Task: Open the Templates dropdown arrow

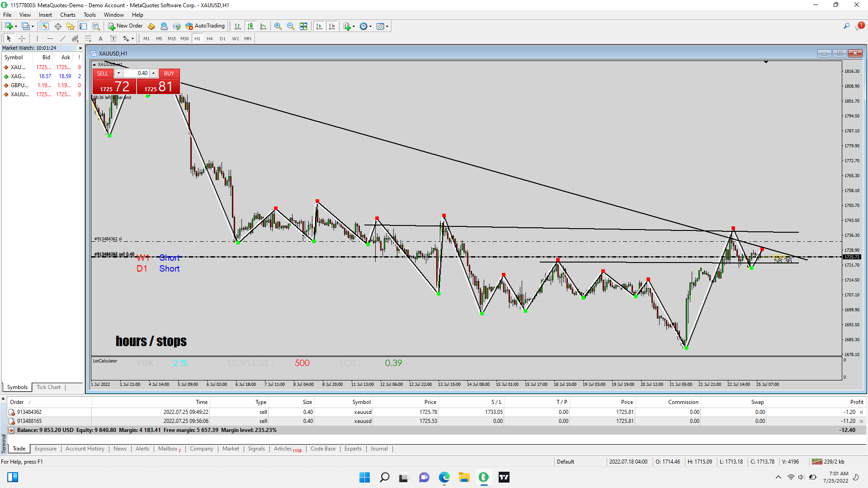Action: click(387, 26)
